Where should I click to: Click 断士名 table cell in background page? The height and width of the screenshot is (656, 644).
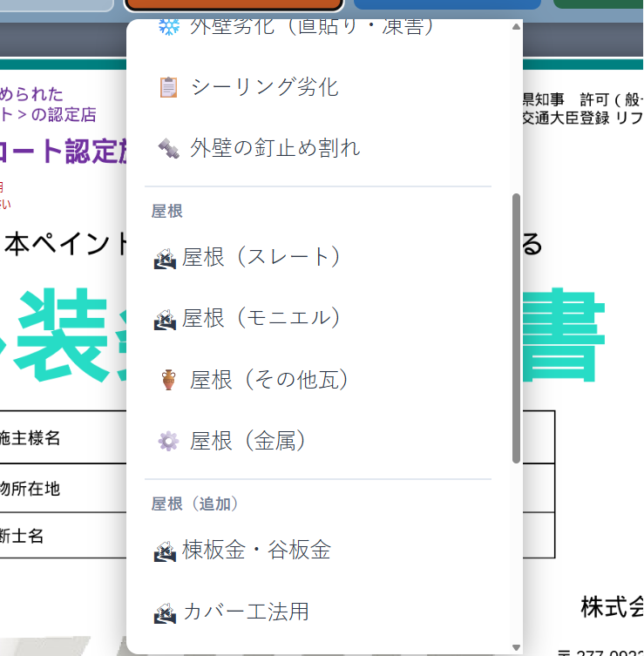(x=63, y=536)
